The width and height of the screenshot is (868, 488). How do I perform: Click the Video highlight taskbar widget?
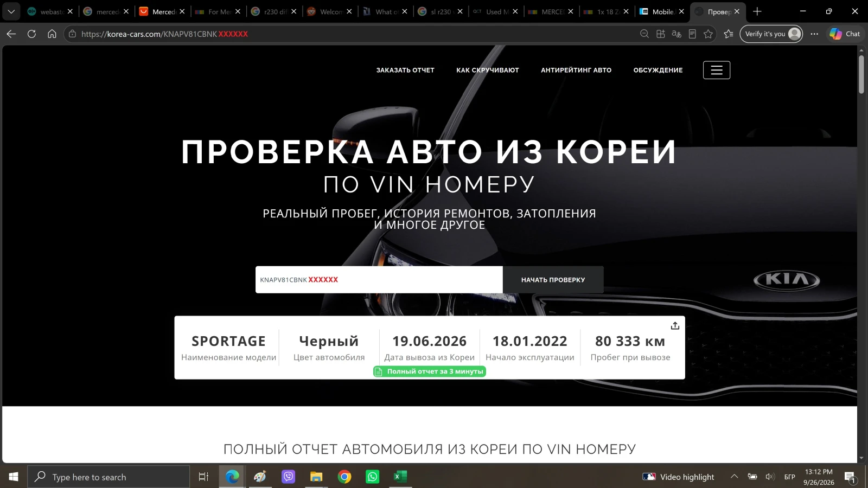pos(678,477)
